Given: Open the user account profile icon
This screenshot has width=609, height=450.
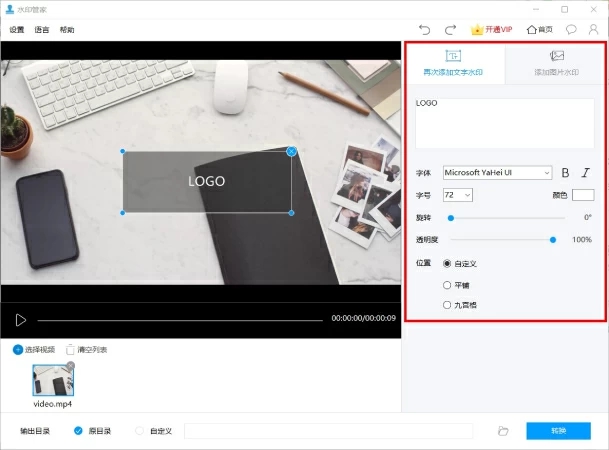Looking at the screenshot, I should (x=593, y=30).
